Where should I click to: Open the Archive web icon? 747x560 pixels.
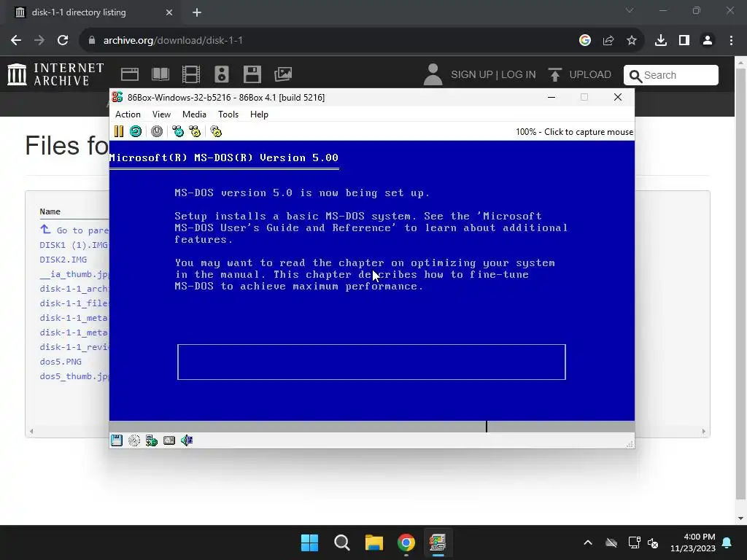pos(130,74)
